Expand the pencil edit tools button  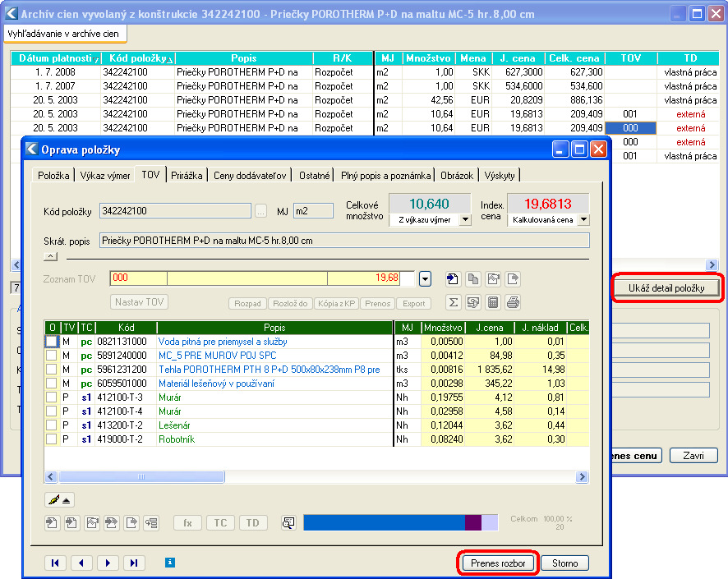[x=59, y=500]
